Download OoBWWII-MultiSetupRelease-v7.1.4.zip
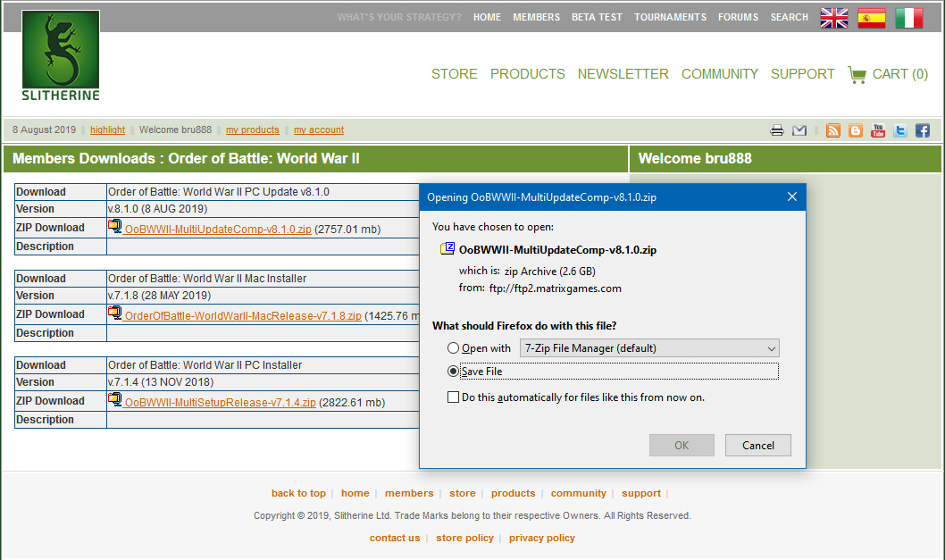Image resolution: width=945 pixels, height=560 pixels. tap(220, 403)
